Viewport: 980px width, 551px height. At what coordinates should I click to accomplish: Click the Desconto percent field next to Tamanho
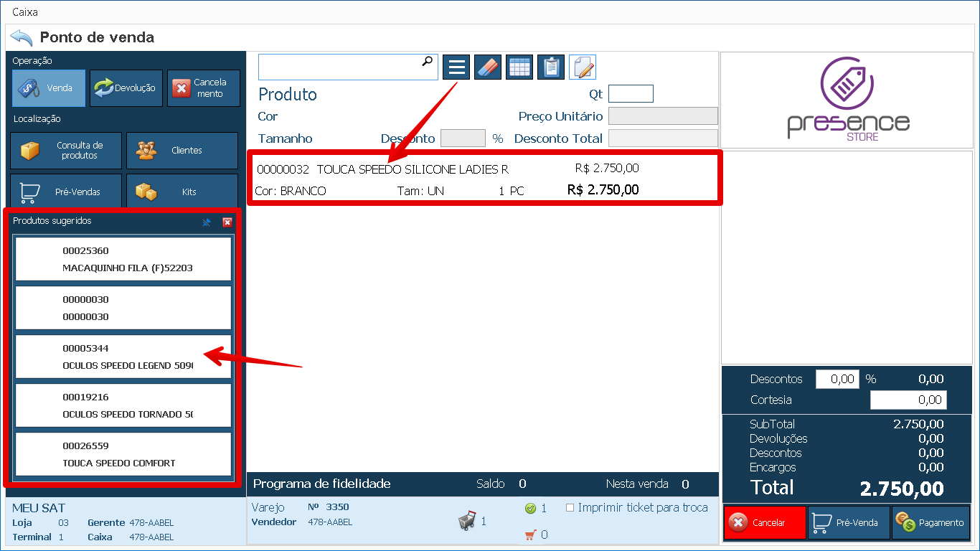click(463, 138)
